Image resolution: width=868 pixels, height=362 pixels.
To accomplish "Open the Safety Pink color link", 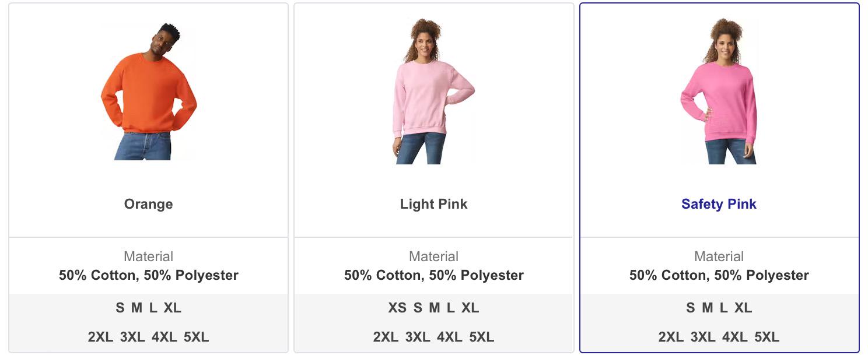I will click(x=719, y=204).
